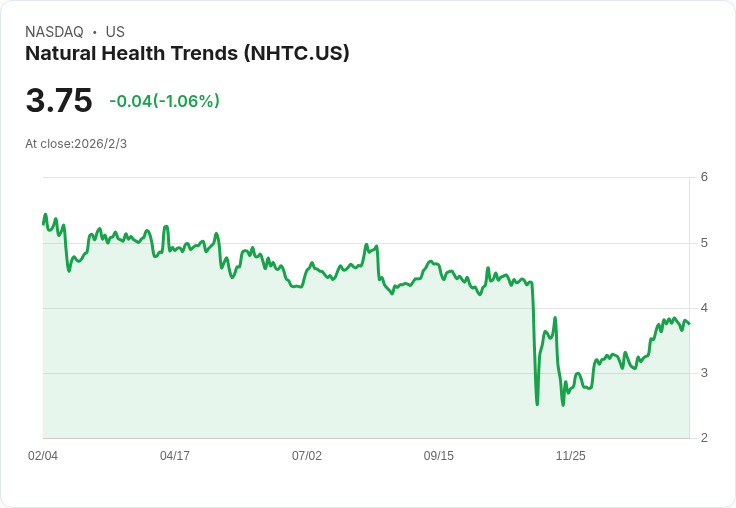Click the US market label
Screen dimensions: 736x508
(115, 32)
